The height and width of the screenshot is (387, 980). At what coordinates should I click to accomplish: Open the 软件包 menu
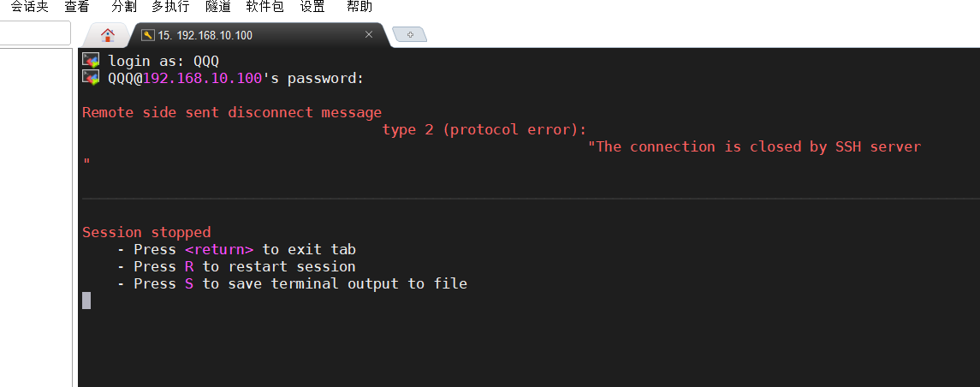coord(264,7)
